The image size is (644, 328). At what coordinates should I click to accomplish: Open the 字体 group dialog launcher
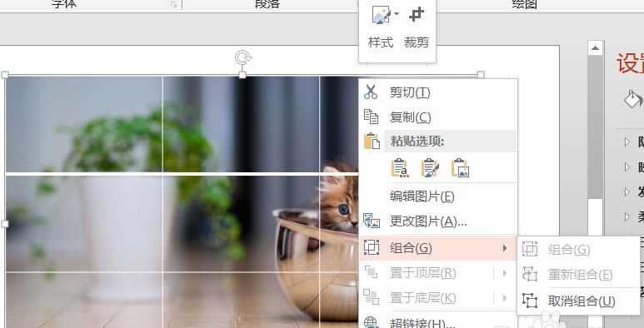pos(174,4)
